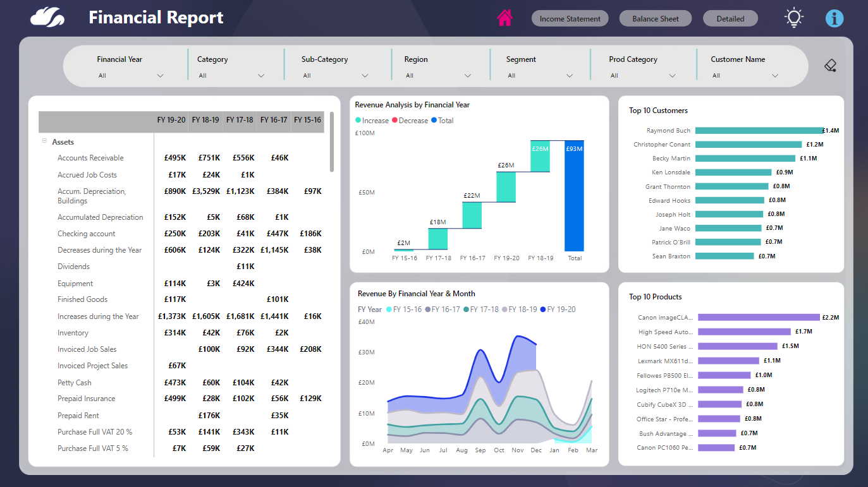Click the High Speed Auto... product bar

pyautogui.click(x=744, y=331)
